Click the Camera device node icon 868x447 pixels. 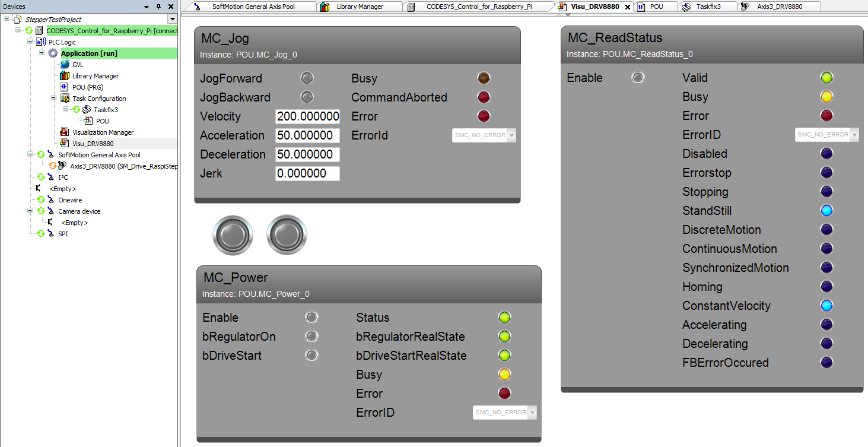click(50, 211)
